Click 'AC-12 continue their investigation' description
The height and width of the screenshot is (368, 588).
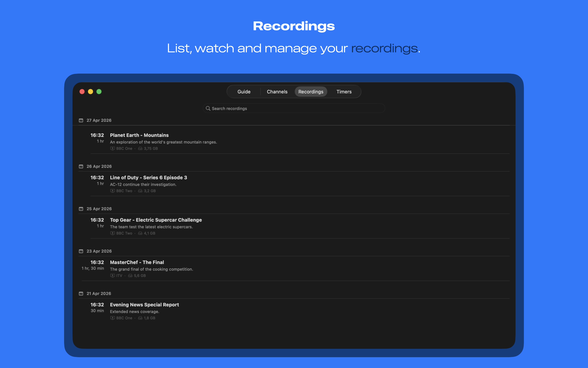point(143,184)
